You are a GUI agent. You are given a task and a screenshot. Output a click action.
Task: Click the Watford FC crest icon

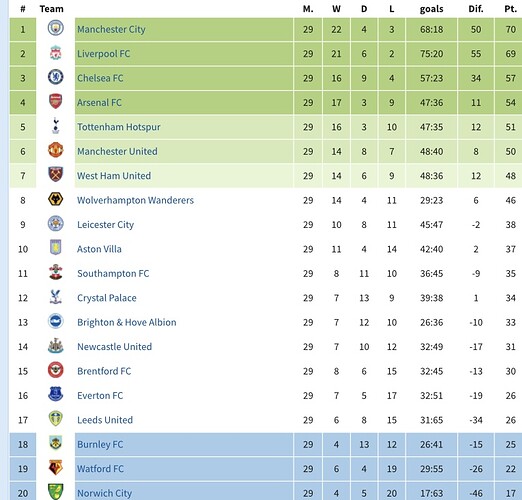click(x=56, y=467)
